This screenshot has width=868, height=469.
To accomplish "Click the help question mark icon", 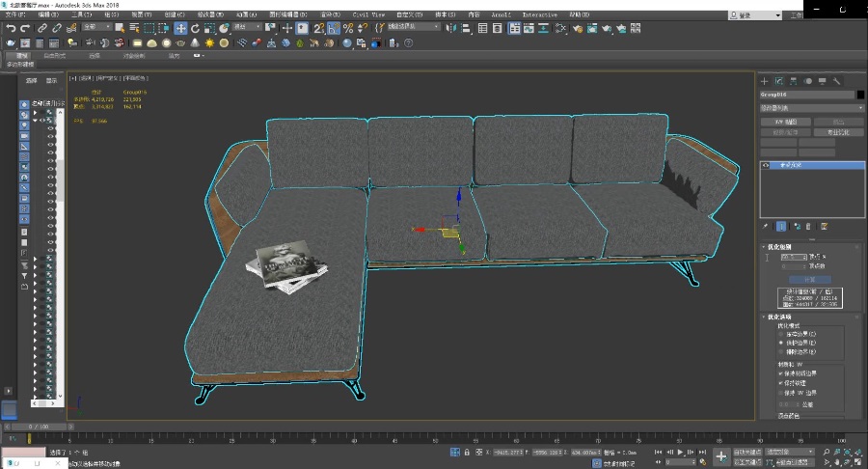I will (409, 42).
